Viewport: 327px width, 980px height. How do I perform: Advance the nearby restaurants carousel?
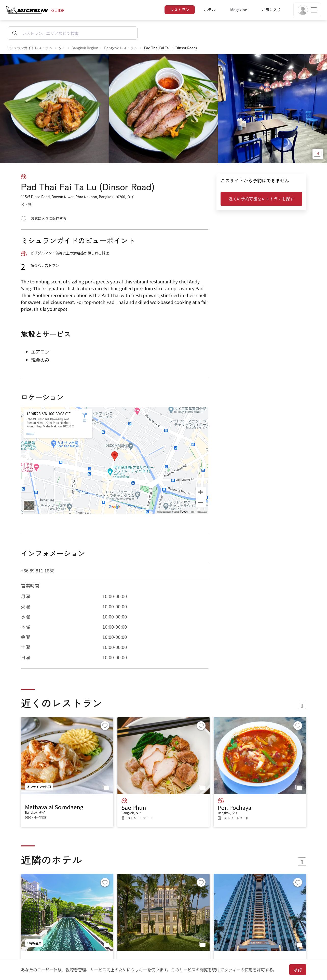click(302, 705)
